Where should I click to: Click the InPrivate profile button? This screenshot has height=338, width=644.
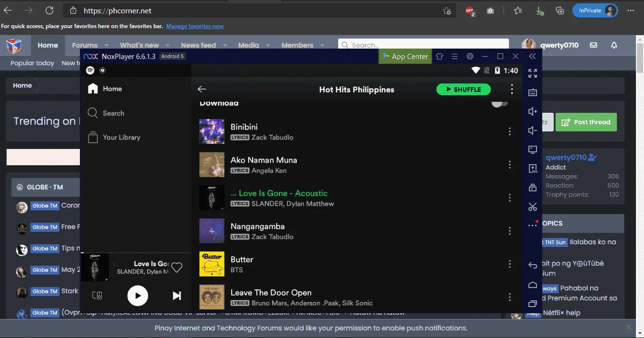pos(595,10)
